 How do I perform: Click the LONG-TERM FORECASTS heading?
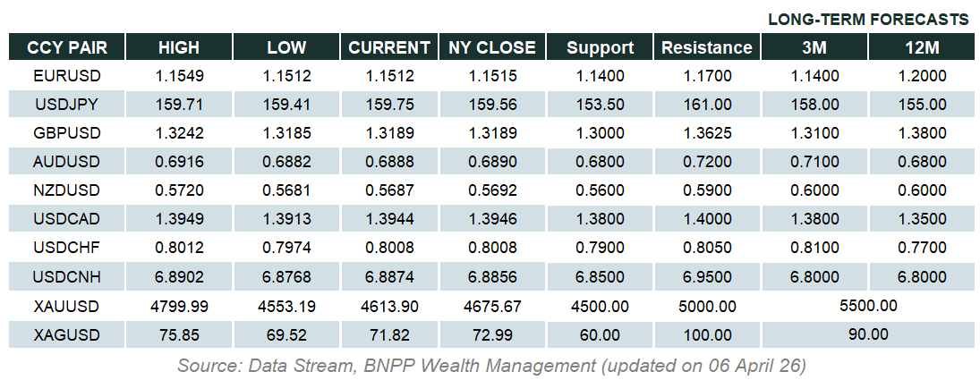868,19
